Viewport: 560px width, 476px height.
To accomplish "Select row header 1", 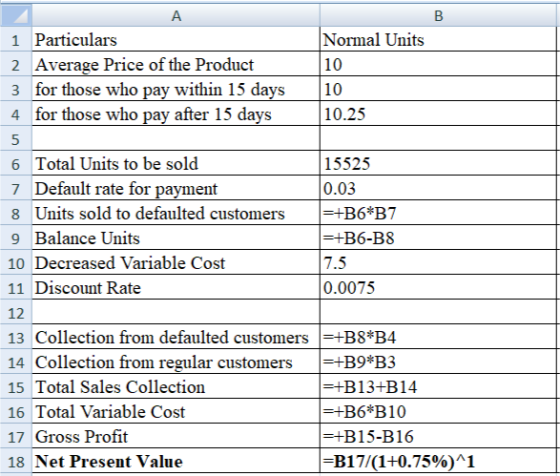I will pos(16,39).
